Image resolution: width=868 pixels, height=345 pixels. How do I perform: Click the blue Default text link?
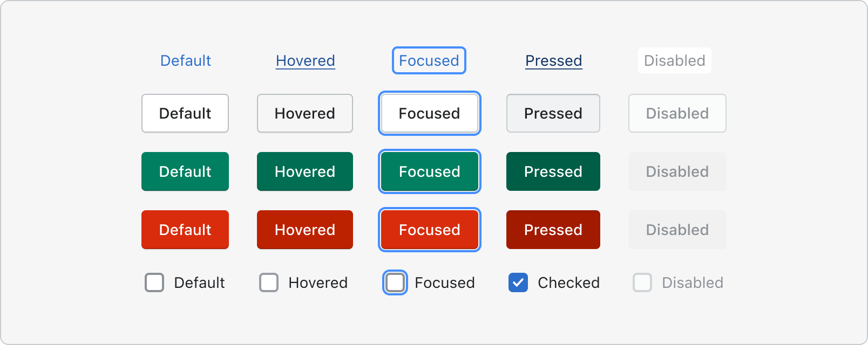(186, 60)
